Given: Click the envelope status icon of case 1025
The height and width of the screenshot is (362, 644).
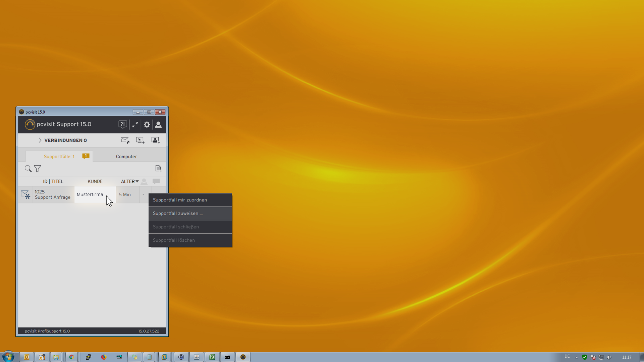Looking at the screenshot, I should coord(25,195).
